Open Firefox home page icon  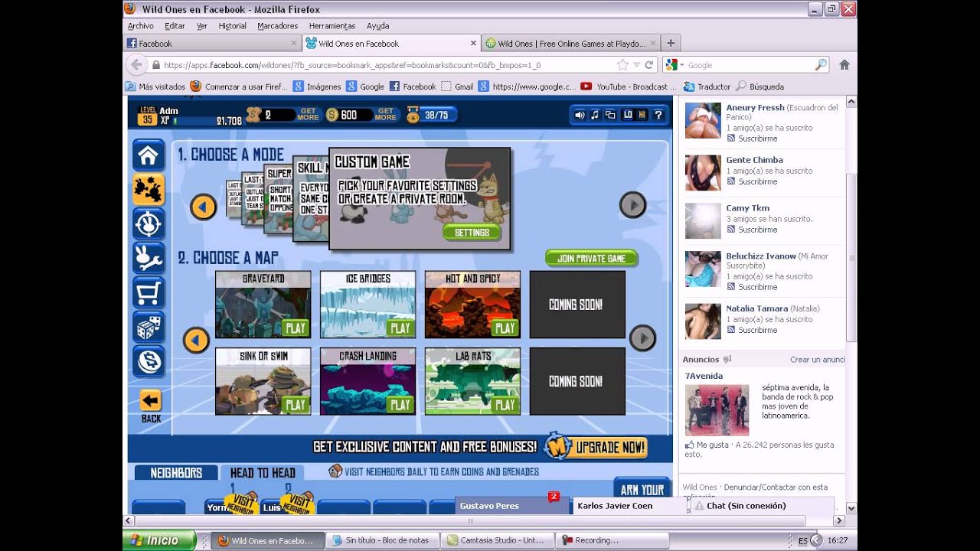click(x=844, y=65)
